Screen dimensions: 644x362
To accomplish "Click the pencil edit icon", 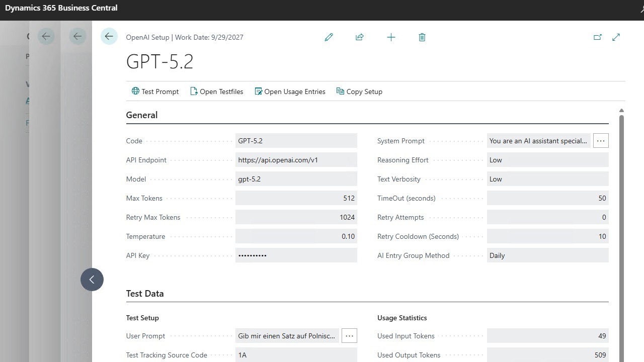I will click(329, 37).
